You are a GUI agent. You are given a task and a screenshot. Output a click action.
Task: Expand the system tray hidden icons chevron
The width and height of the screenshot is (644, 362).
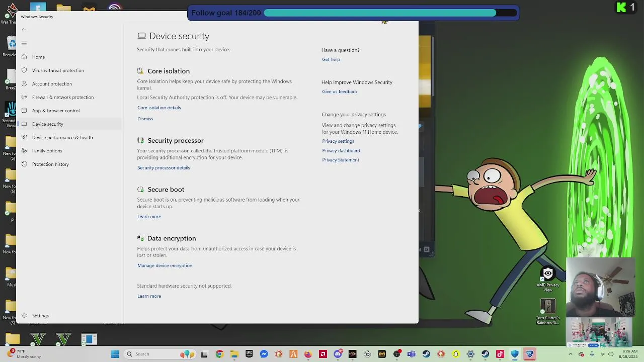tap(571, 354)
